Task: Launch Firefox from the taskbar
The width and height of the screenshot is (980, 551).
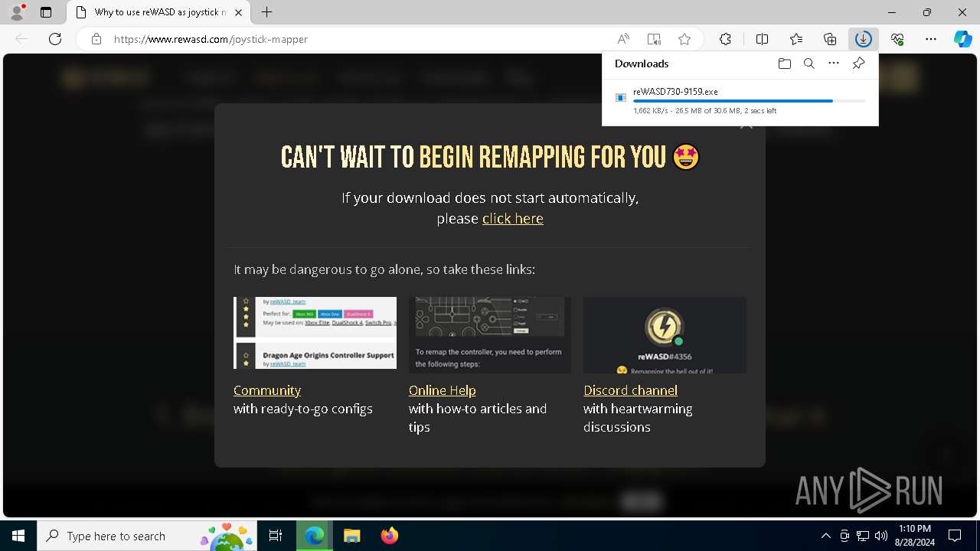Action: 389,536
